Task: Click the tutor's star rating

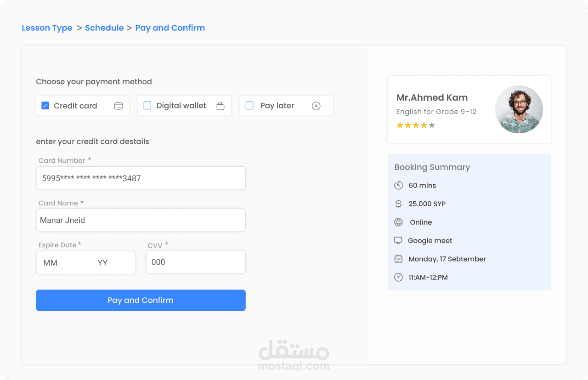Action: coord(415,125)
